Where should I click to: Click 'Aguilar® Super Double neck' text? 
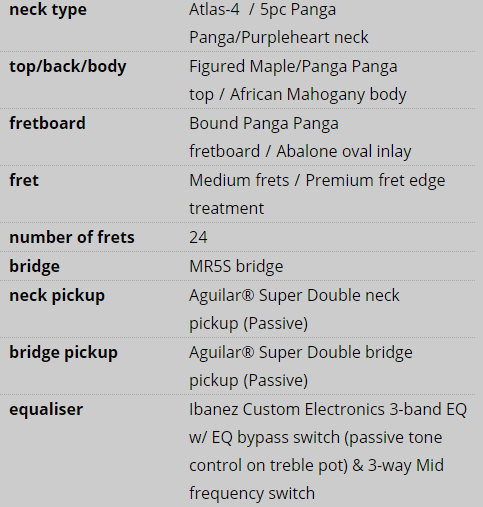[x=294, y=295]
